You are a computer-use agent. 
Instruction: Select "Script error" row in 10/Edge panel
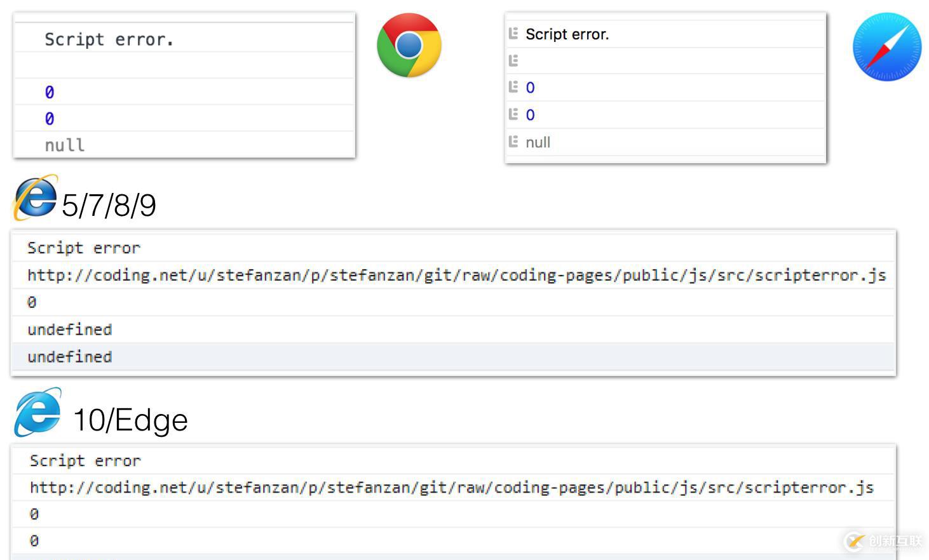tap(85, 460)
